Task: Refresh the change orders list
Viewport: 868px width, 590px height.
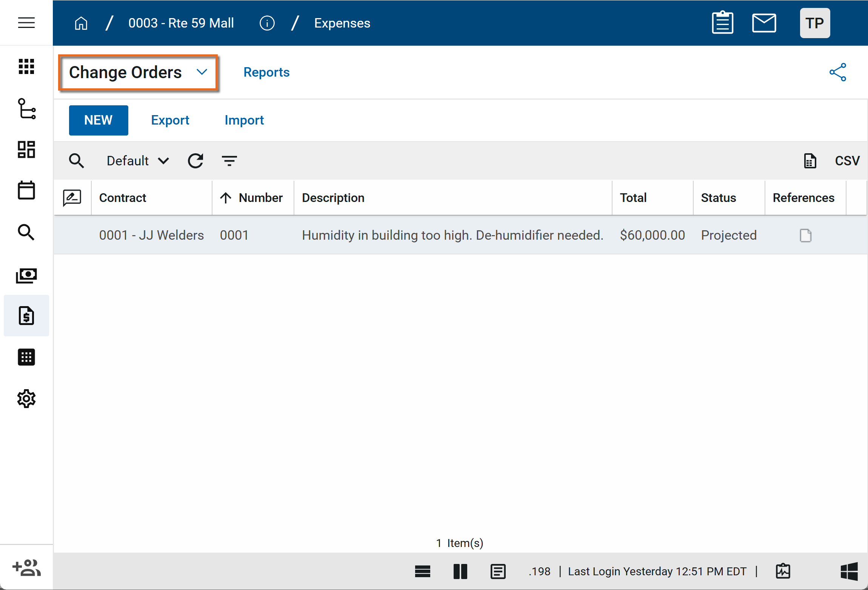Action: pyautogui.click(x=195, y=161)
